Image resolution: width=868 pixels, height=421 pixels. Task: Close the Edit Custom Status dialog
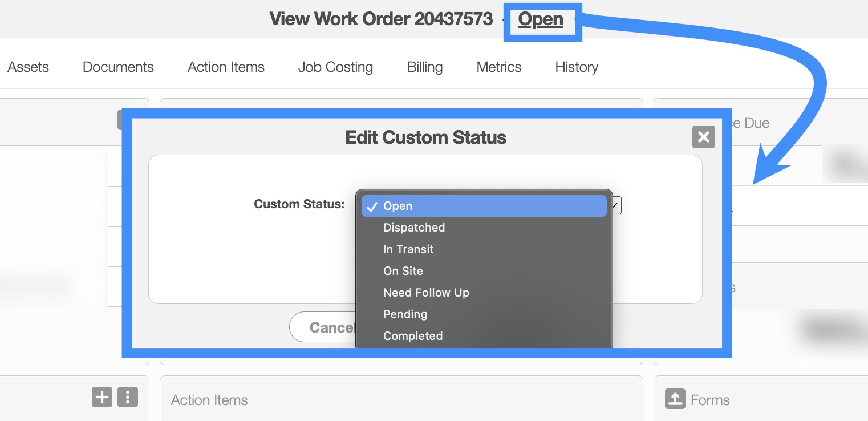pyautogui.click(x=703, y=137)
